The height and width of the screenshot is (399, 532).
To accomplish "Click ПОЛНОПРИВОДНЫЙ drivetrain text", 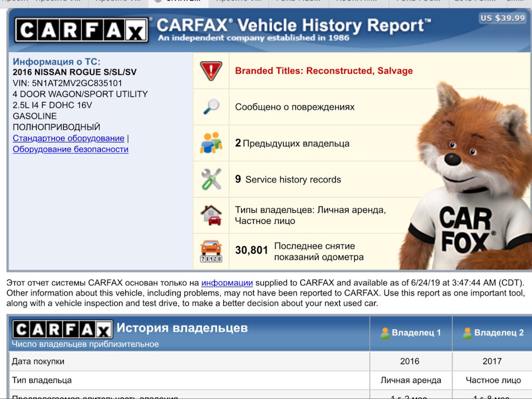I will (x=57, y=127).
